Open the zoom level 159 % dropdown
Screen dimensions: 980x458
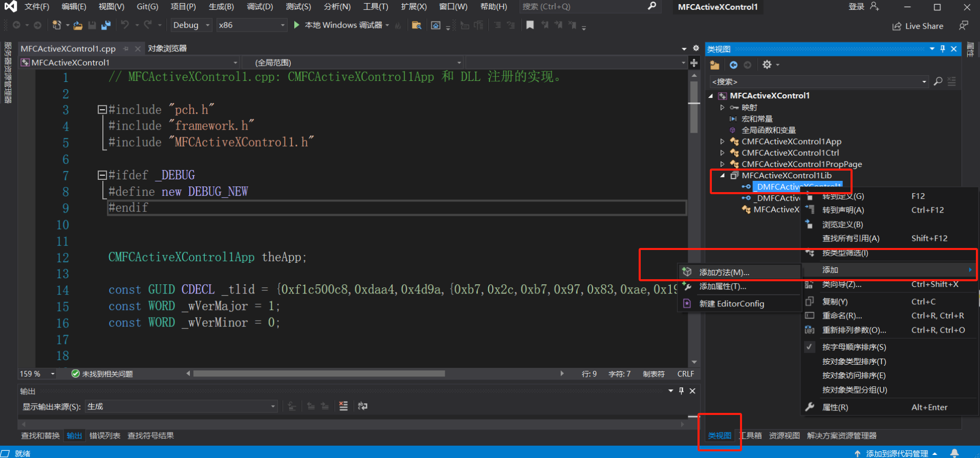click(x=52, y=374)
